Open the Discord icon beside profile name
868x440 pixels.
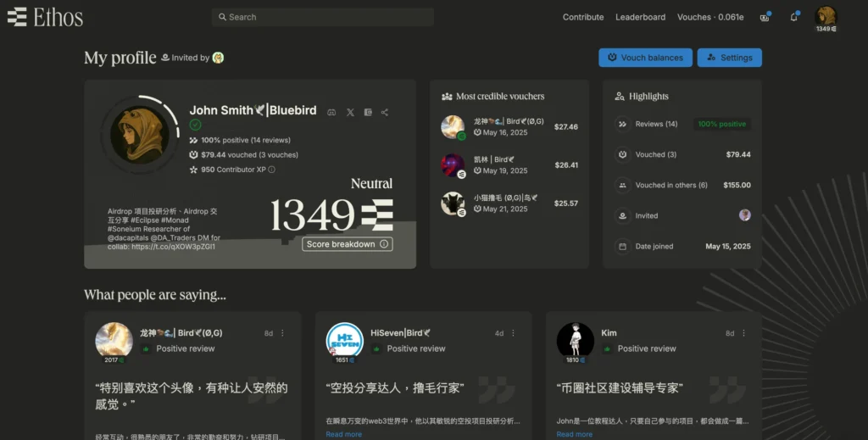331,112
